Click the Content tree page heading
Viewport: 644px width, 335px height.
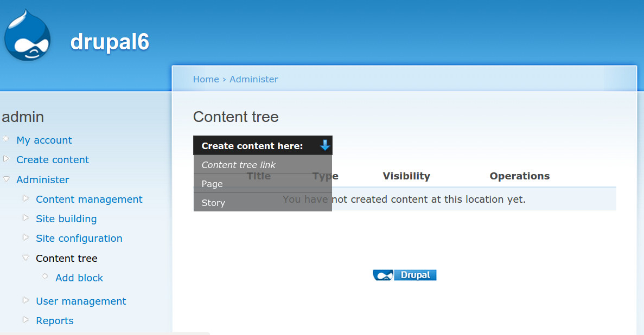click(236, 117)
